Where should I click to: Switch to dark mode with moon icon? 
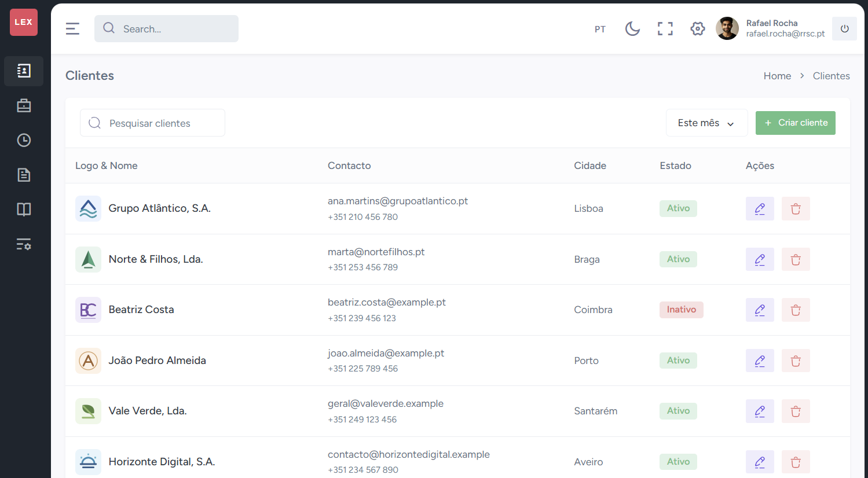point(632,28)
